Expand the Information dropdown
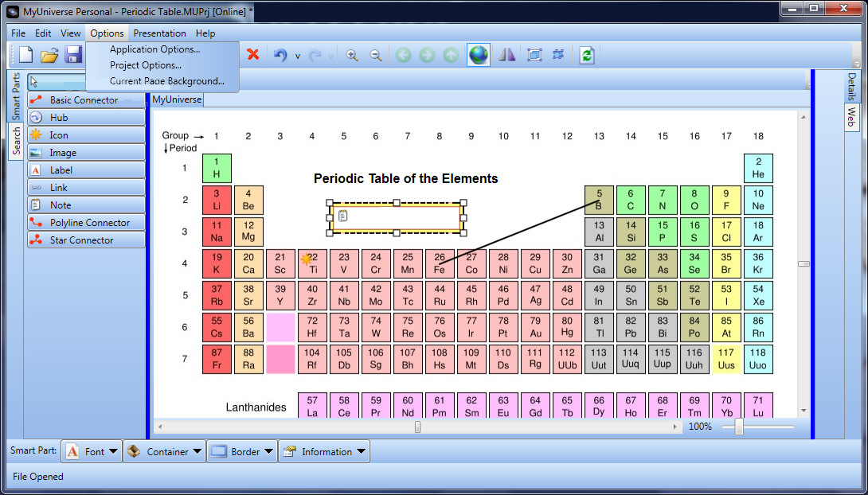Viewport: 868px width, 495px height. click(x=324, y=452)
